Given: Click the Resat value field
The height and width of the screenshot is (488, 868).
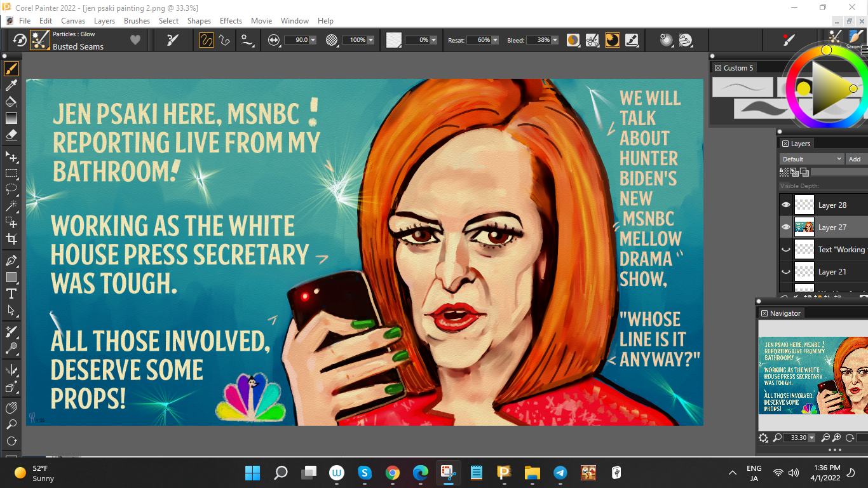Looking at the screenshot, I should [479, 40].
